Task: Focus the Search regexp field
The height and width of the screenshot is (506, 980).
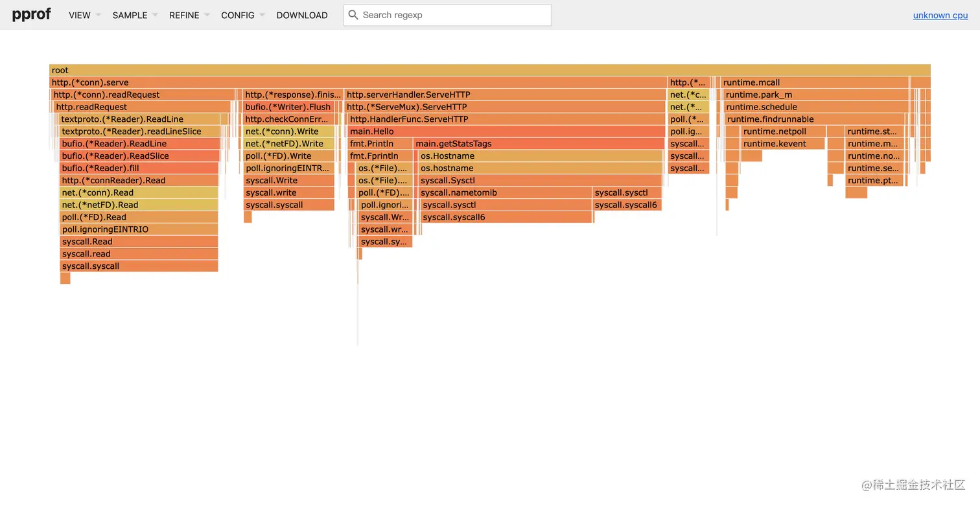Action: tap(454, 15)
